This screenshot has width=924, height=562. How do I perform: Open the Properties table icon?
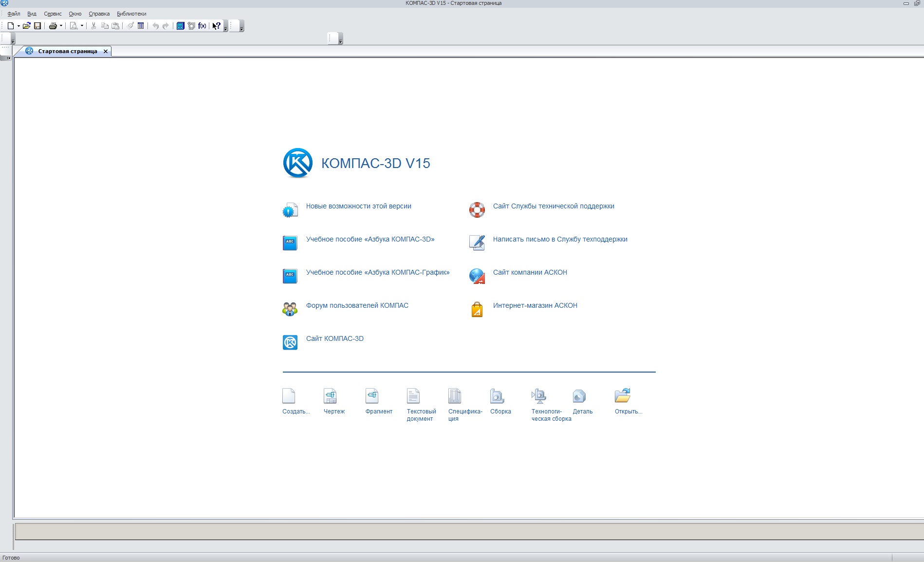point(141,26)
